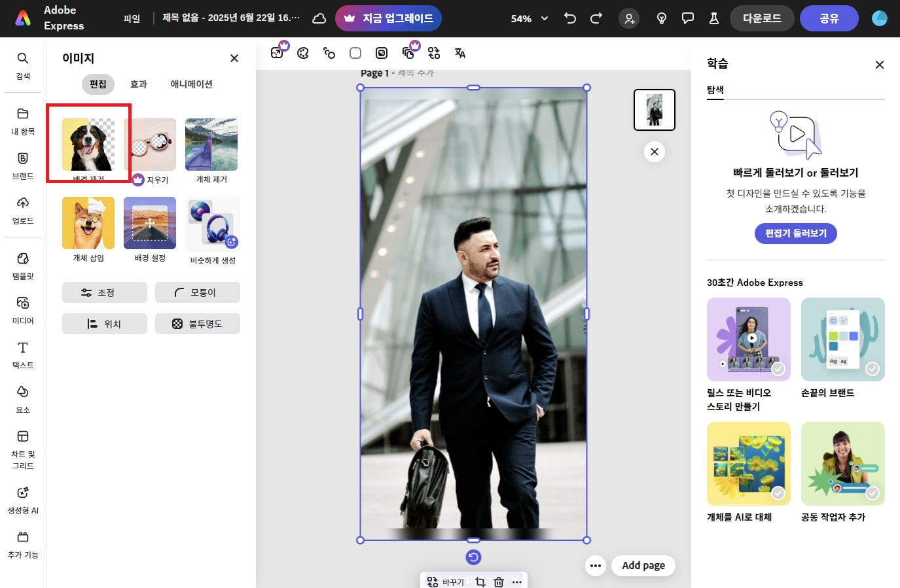Screen dimensions: 900x588
Task: Open the 템플릿 templates panel
Action: 23,266
